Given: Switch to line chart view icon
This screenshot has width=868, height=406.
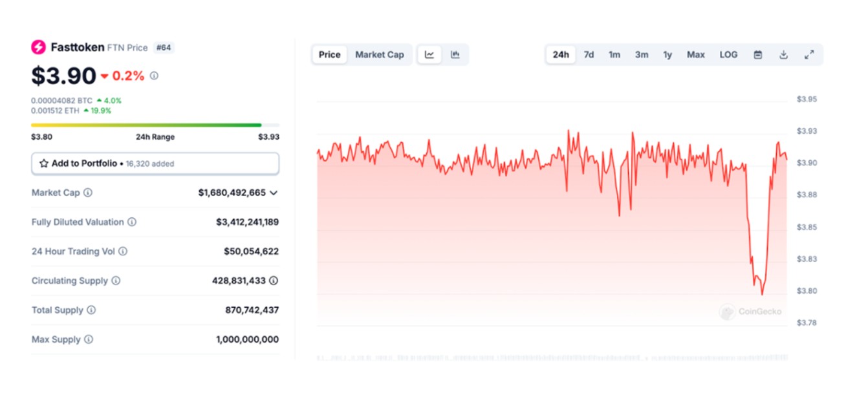Looking at the screenshot, I should (429, 55).
